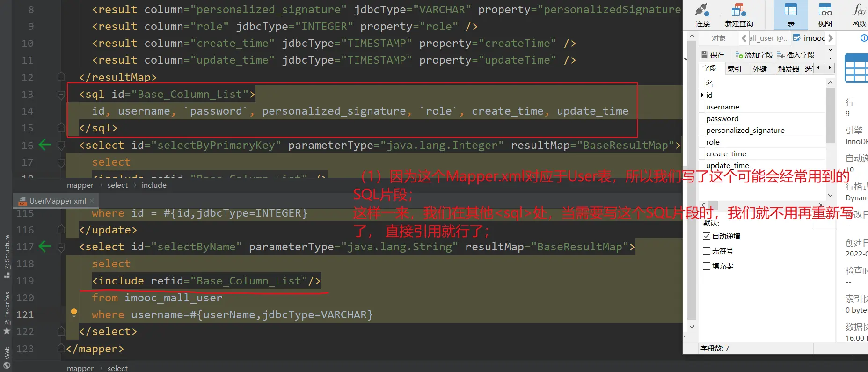Enable the 无符号 (Unsigned) checkbox
The height and width of the screenshot is (372, 868).
tap(707, 251)
